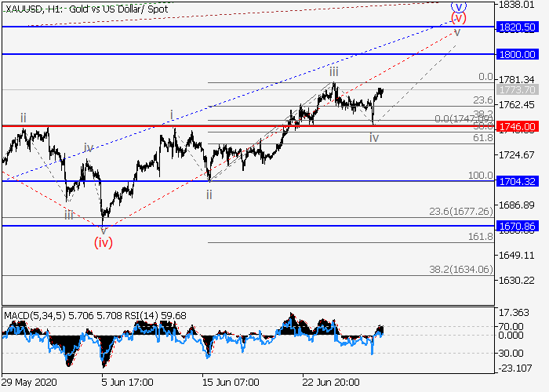Select the iv wave label below 1746 line

coord(374,137)
